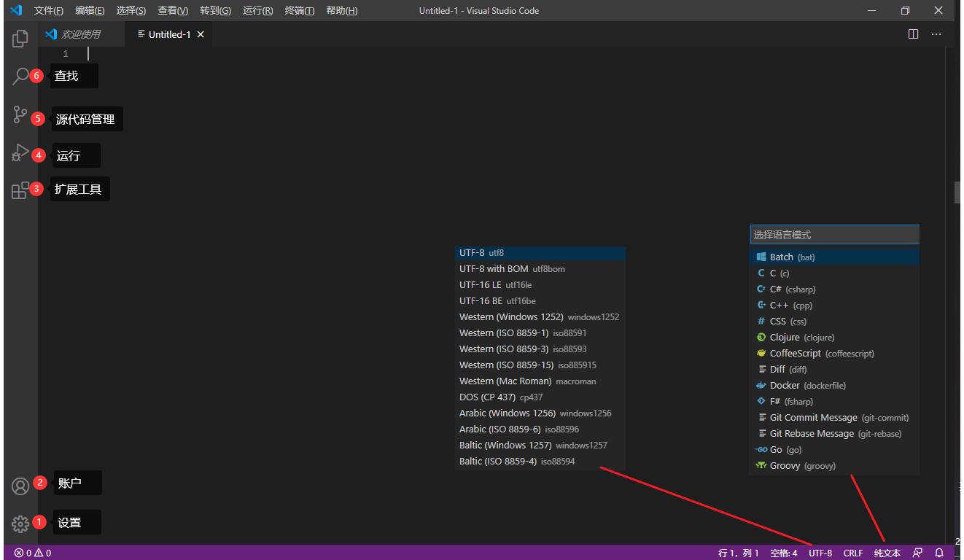Open the Accounts person icon

tap(20, 486)
